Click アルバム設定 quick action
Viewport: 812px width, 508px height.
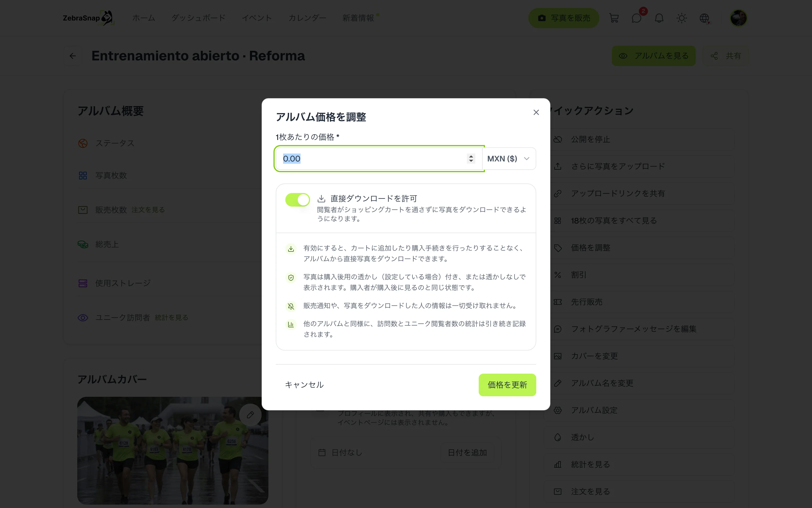(x=639, y=410)
